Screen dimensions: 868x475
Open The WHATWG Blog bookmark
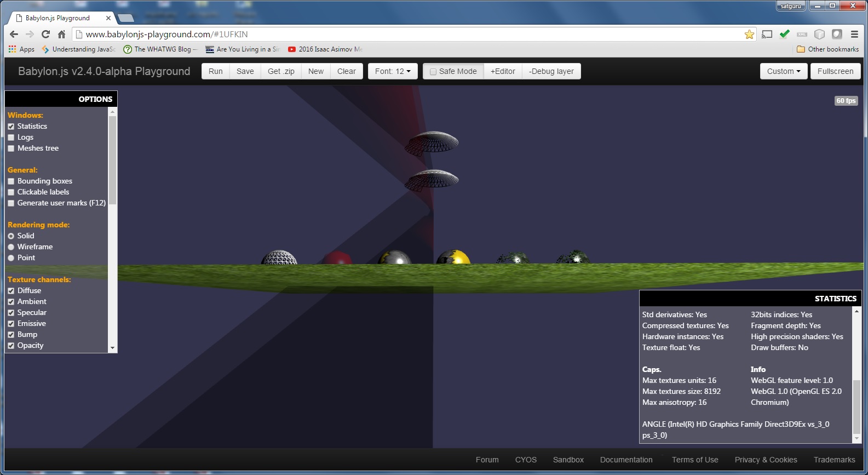pyautogui.click(x=160, y=49)
